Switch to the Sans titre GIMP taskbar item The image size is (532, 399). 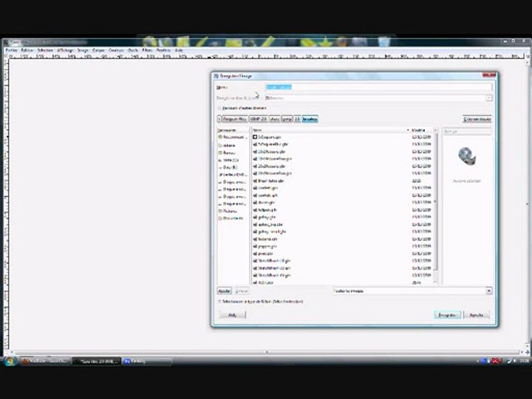click(96, 362)
